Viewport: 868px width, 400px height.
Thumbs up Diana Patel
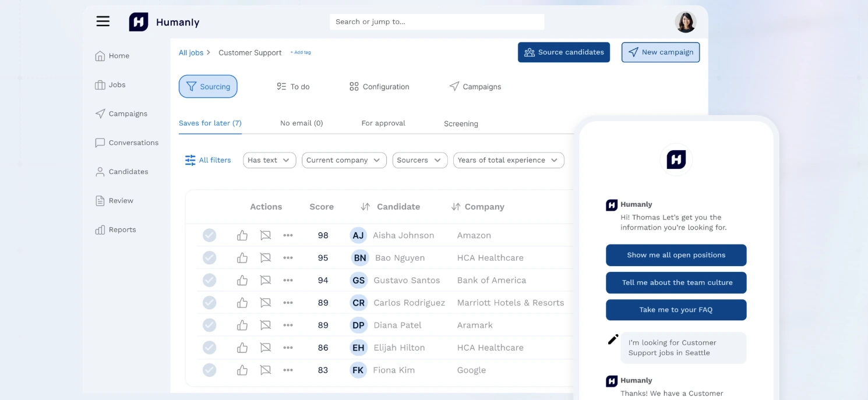[x=242, y=325]
